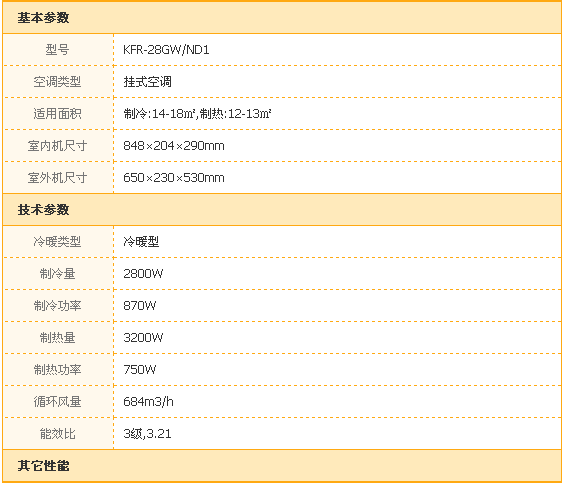Select the 684m3/h airflow value
566x485 pixels.
click(148, 402)
